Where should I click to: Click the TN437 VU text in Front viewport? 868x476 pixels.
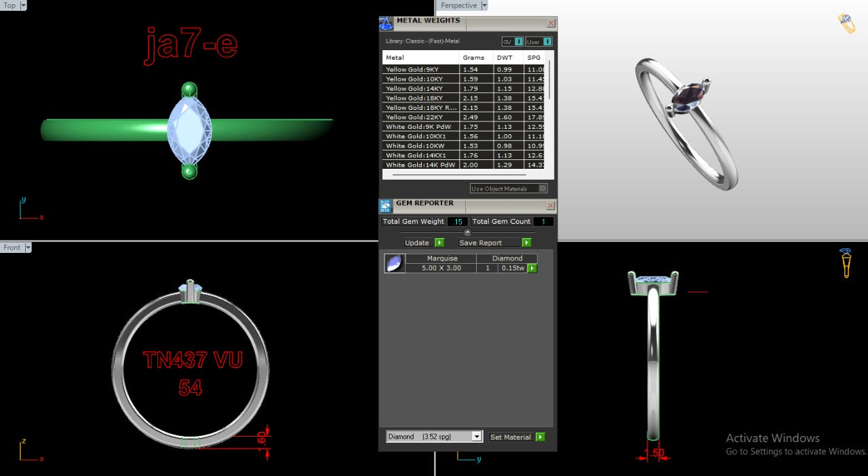pyautogui.click(x=193, y=359)
